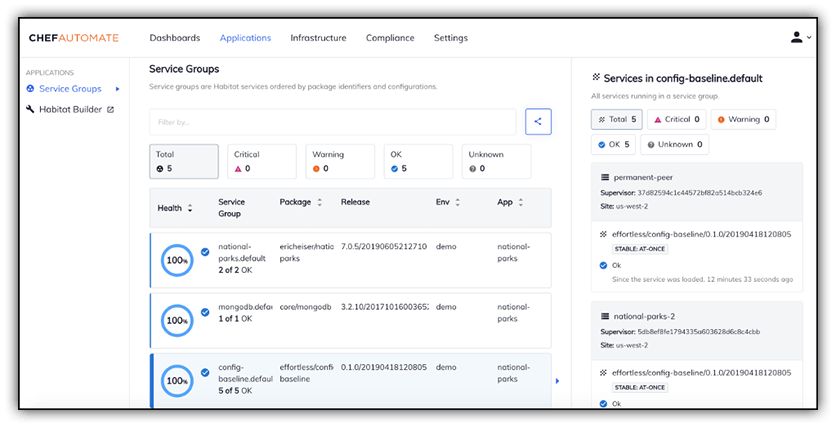
Task: Click permanent-peer service name
Action: click(x=643, y=177)
